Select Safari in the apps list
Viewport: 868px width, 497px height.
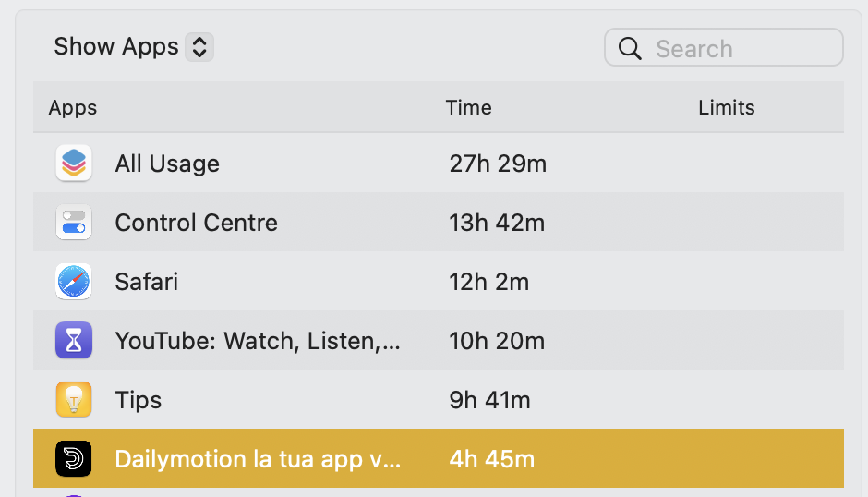pos(439,282)
